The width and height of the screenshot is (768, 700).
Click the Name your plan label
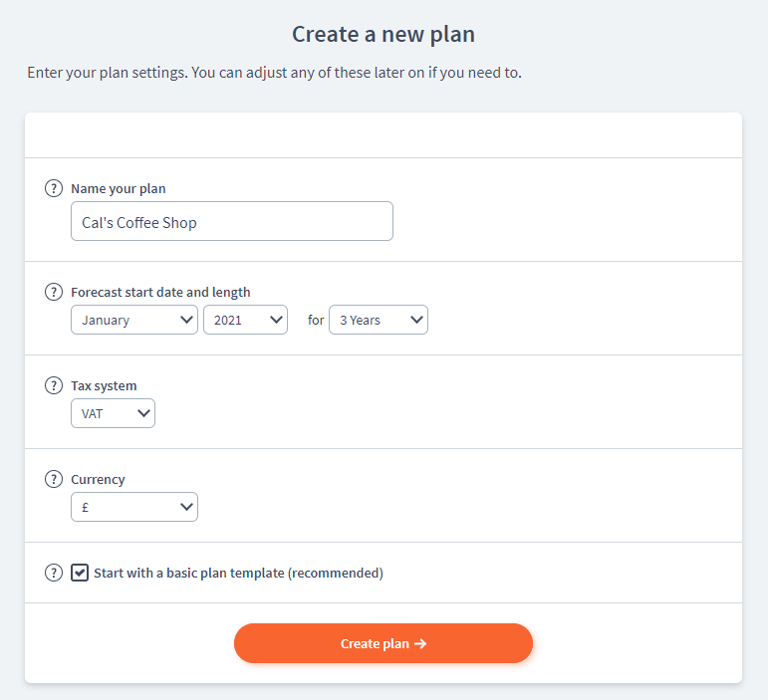119,189
